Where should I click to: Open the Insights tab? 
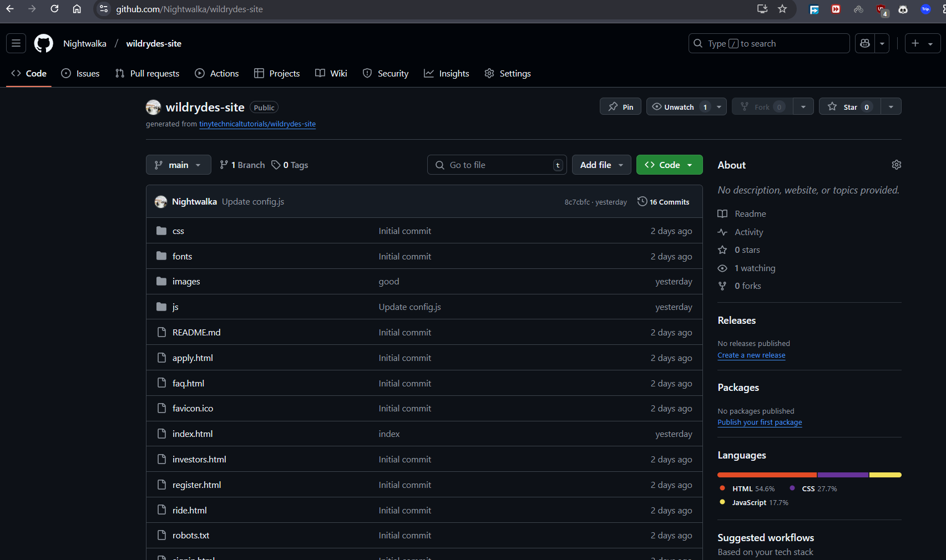tap(447, 73)
